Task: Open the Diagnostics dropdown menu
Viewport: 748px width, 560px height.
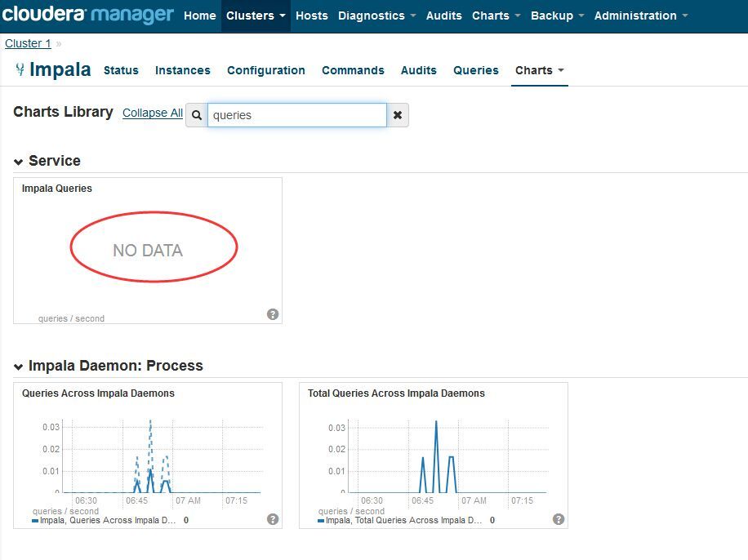Action: [x=377, y=16]
